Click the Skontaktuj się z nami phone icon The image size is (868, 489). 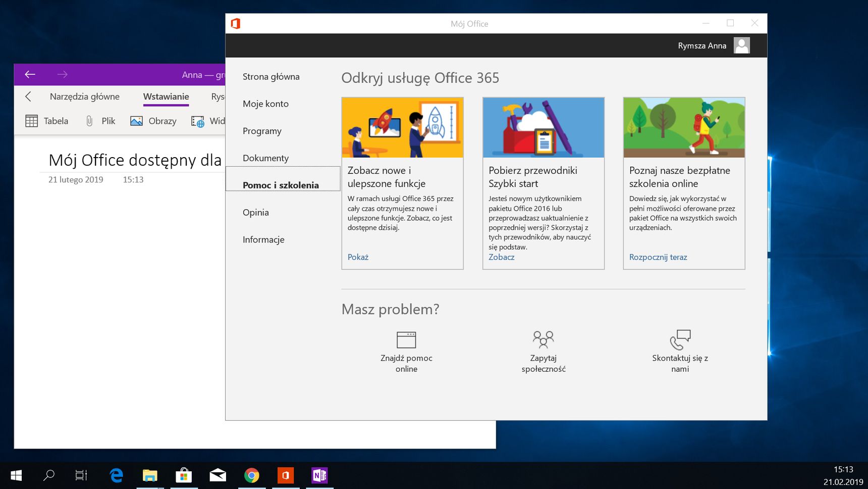pos(680,340)
